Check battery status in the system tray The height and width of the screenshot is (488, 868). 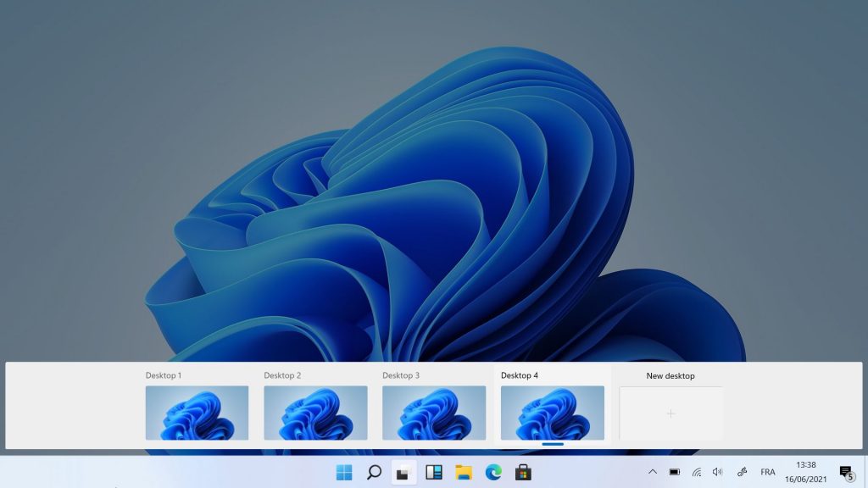675,473
